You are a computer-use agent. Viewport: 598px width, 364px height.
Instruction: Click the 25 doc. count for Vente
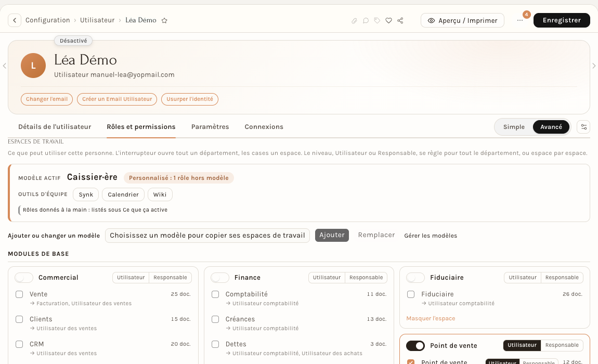point(181,294)
